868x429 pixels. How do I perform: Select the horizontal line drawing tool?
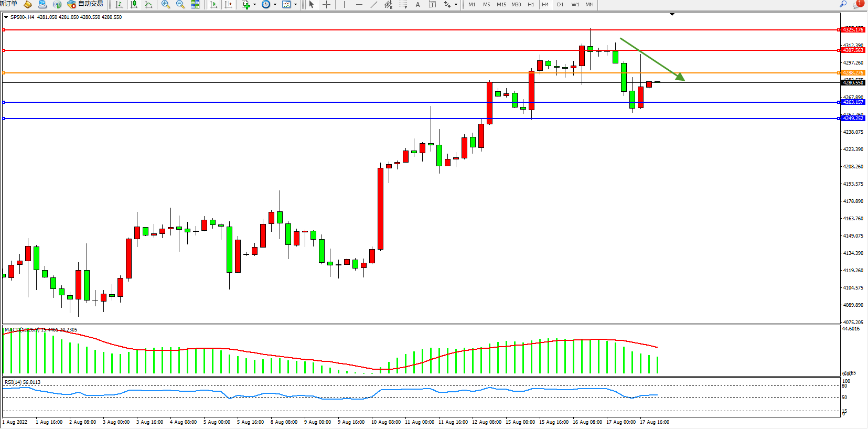[x=359, y=5]
